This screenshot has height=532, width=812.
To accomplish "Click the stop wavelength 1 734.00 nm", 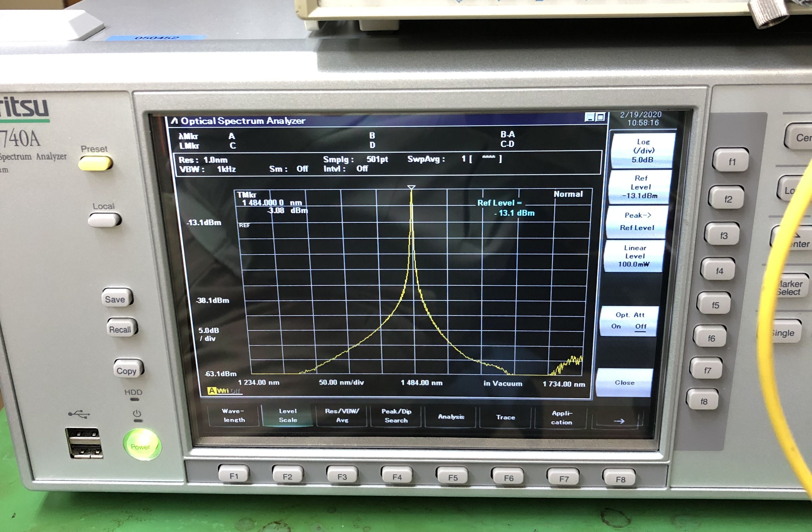I will 563,384.
